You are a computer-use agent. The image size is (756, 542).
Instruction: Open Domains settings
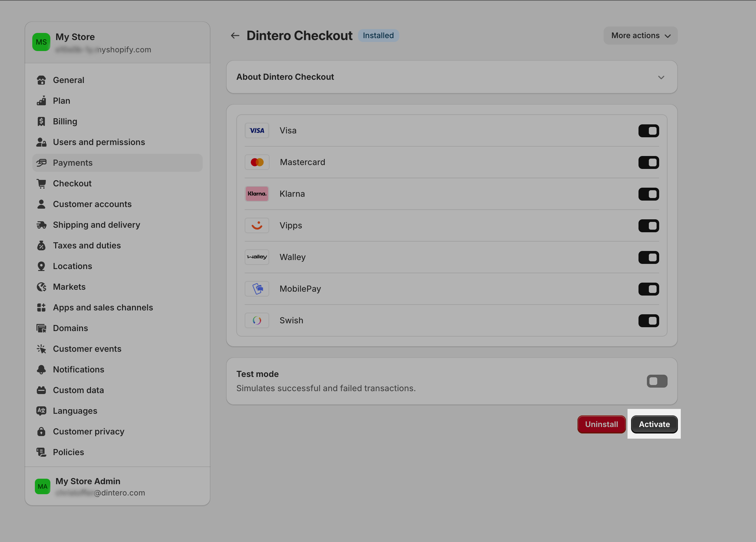click(x=117, y=328)
